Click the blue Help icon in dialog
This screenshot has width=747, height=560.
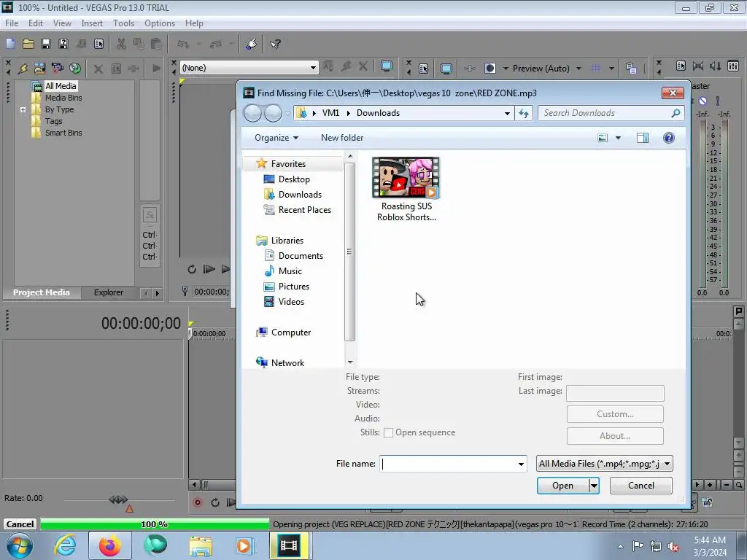[668, 138]
